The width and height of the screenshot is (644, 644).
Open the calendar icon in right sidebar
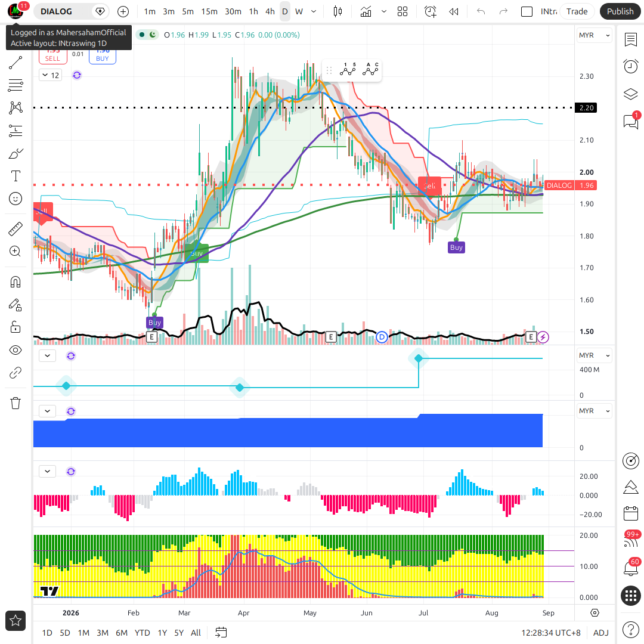coord(630,513)
